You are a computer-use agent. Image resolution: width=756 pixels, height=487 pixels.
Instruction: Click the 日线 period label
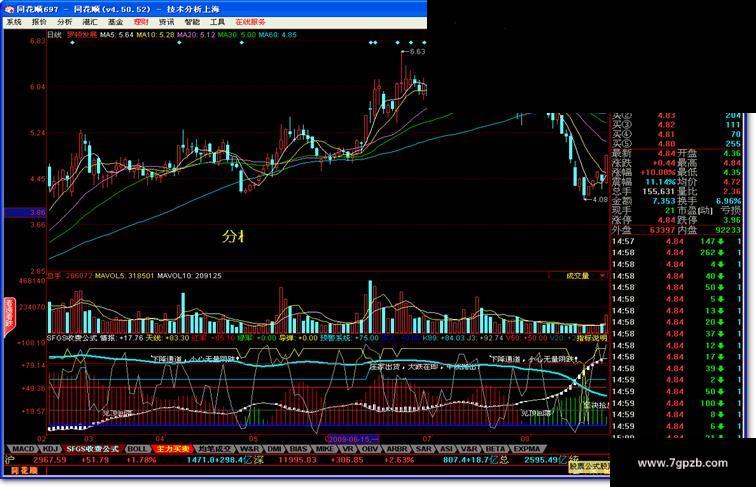coord(54,35)
